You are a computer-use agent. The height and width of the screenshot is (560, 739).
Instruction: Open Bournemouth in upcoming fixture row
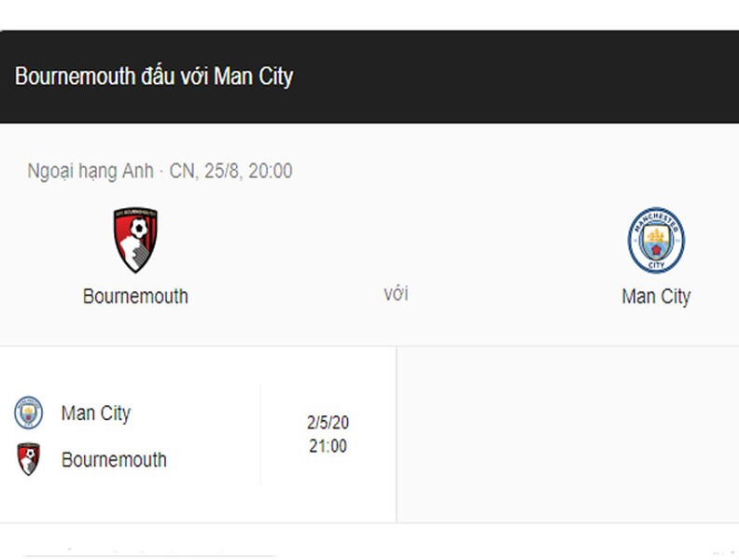click(114, 459)
